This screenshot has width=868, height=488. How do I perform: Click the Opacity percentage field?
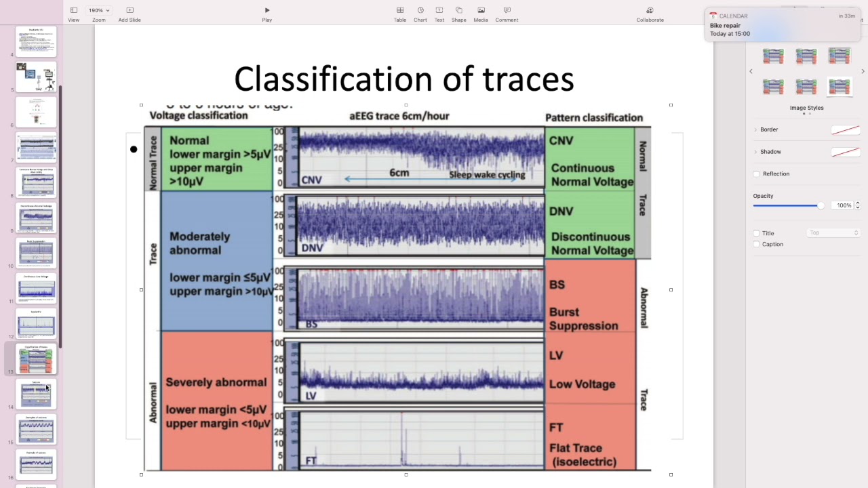tap(843, 205)
